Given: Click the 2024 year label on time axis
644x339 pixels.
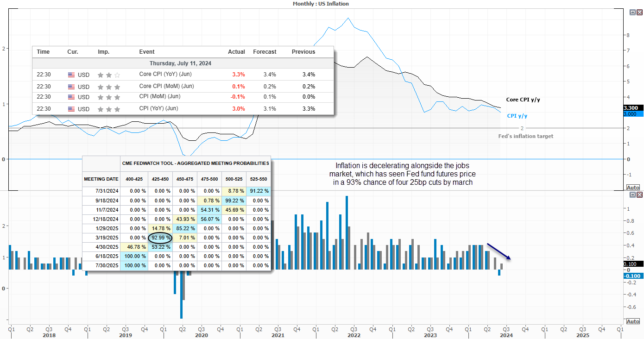Looking at the screenshot, I should tap(506, 335).
